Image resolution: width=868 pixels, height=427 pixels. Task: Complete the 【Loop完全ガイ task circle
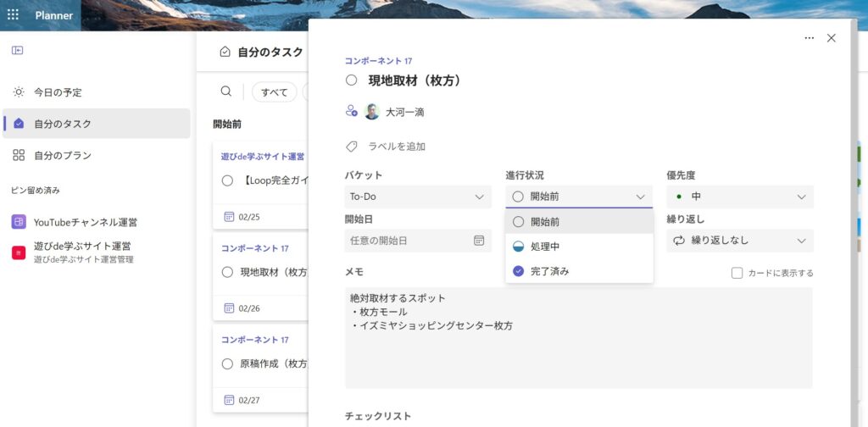(x=227, y=180)
